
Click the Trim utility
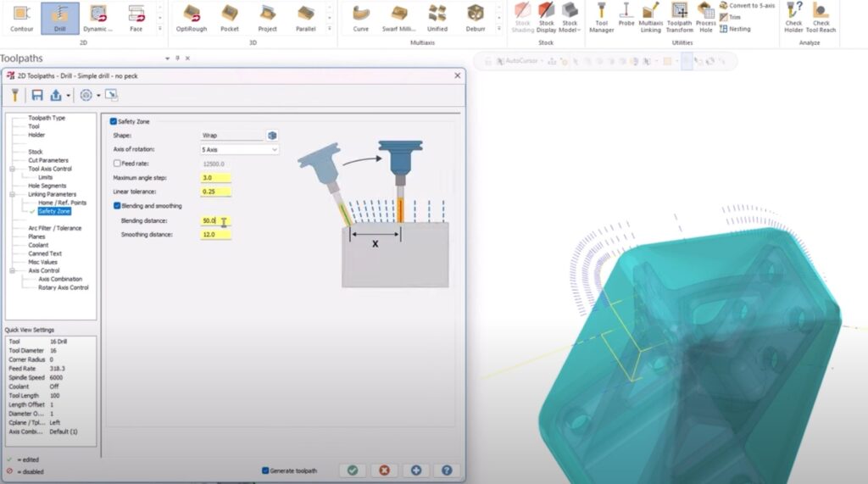coord(730,17)
